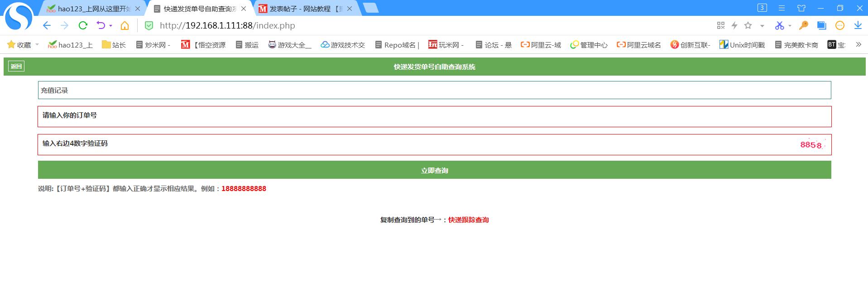Click the shirt-shaped skin icon
The width and height of the screenshot is (868, 306).
point(801,8)
